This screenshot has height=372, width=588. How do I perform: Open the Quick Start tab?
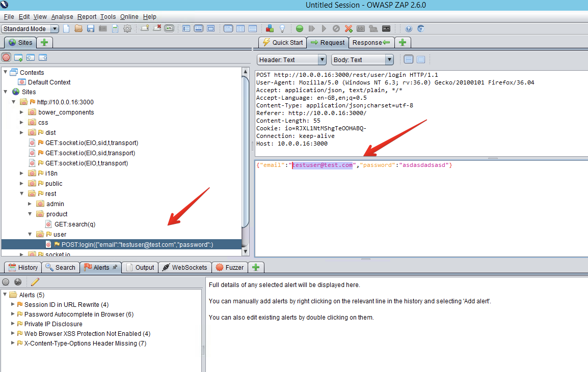click(x=282, y=42)
